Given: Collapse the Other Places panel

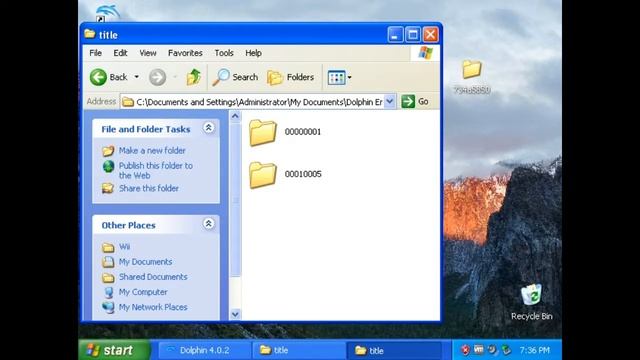Looking at the screenshot, I should (x=209, y=224).
